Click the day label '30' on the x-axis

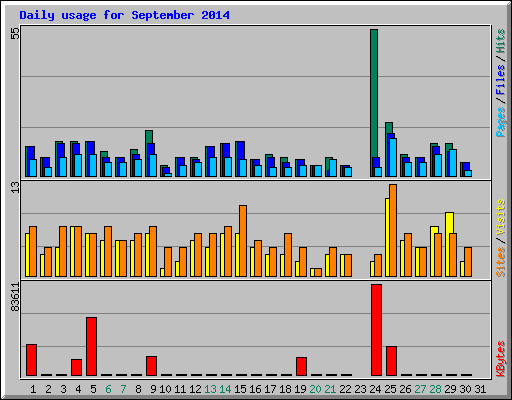465,389
